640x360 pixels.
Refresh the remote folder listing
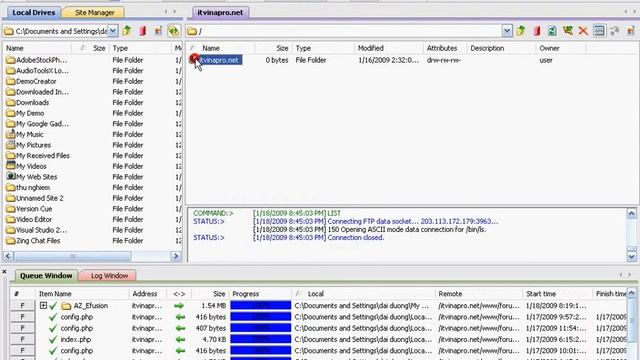click(552, 31)
